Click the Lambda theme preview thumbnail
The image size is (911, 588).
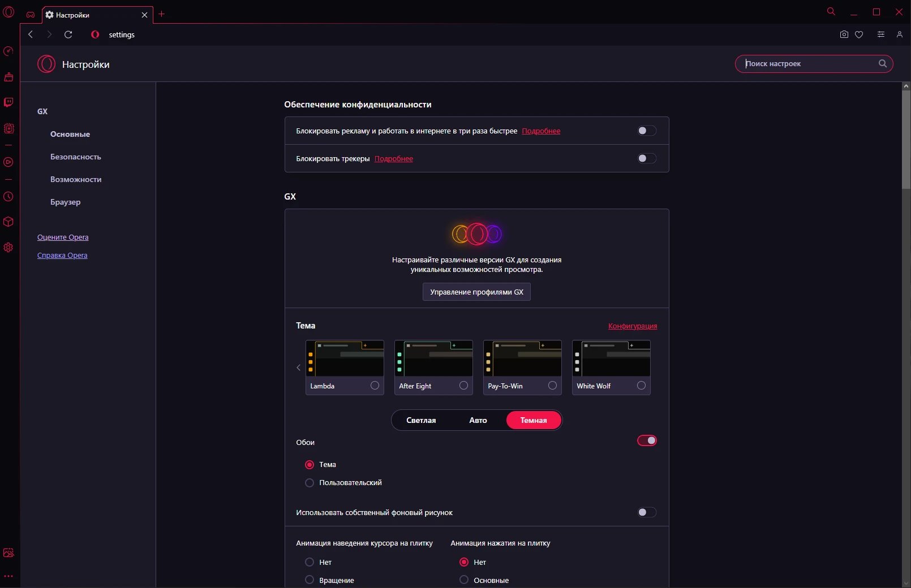click(x=345, y=358)
